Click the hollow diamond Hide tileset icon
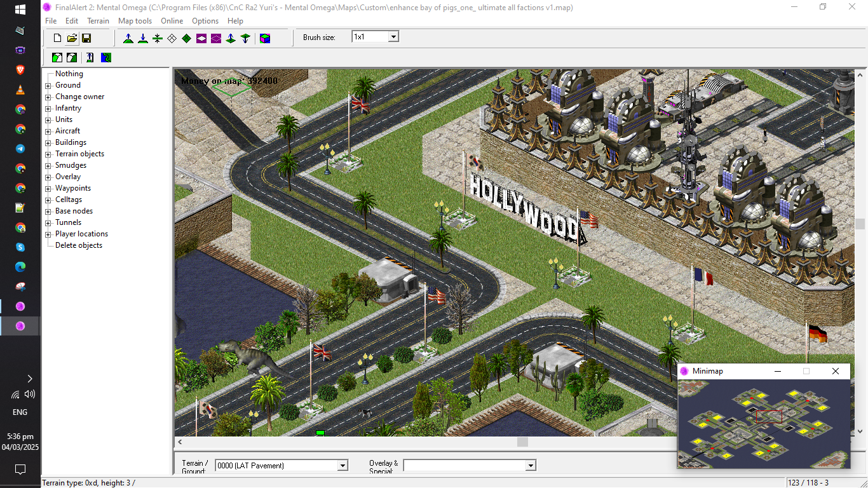The height and width of the screenshot is (488, 868). click(x=172, y=38)
